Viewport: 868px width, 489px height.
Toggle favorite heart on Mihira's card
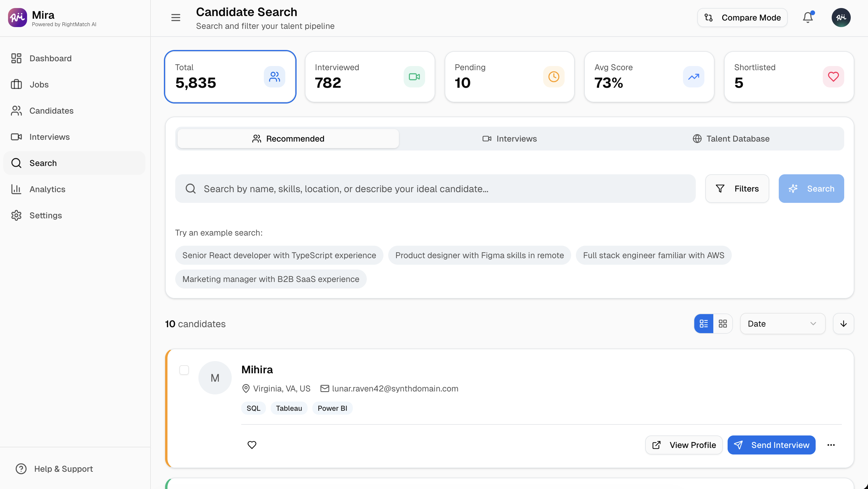tap(252, 445)
